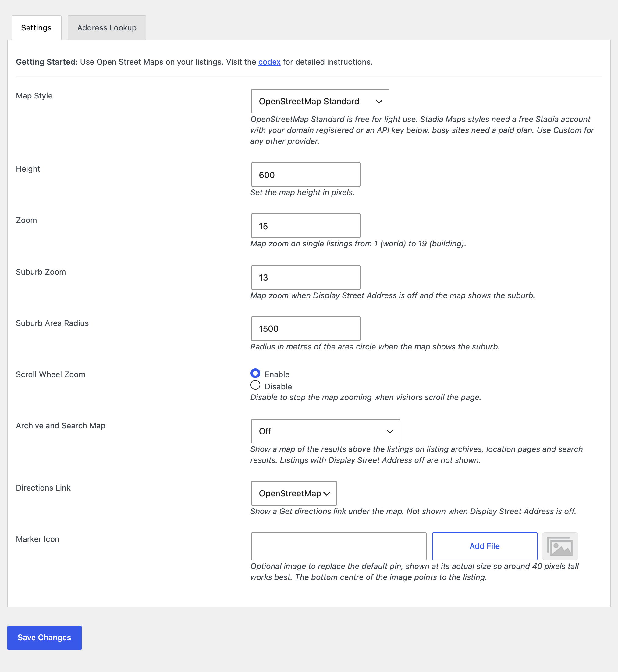Click the Suburb Area Radius input field
This screenshot has width=618, height=672.
[x=306, y=329]
